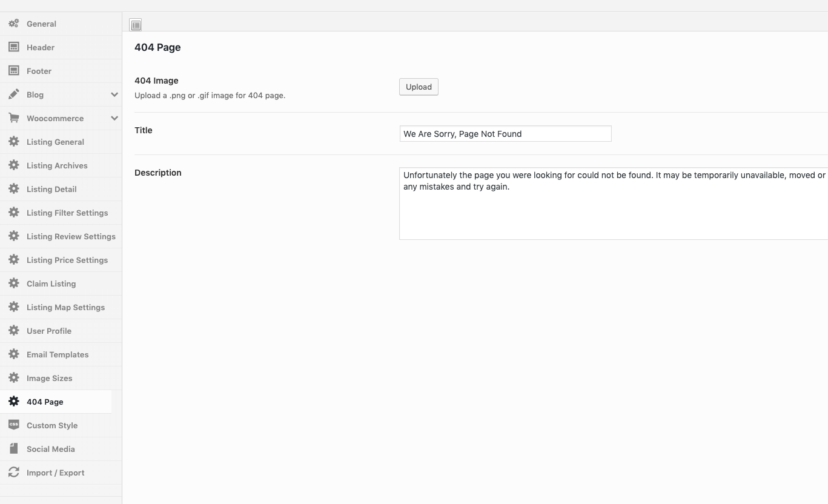Image resolution: width=828 pixels, height=504 pixels.
Task: Go to Listing Filter Settings
Action: tap(67, 213)
